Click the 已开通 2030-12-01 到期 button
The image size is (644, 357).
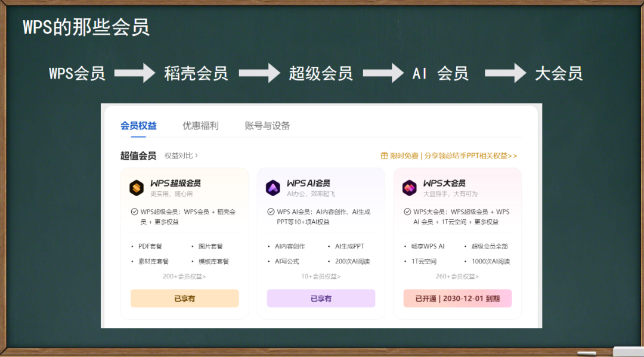coord(457,298)
